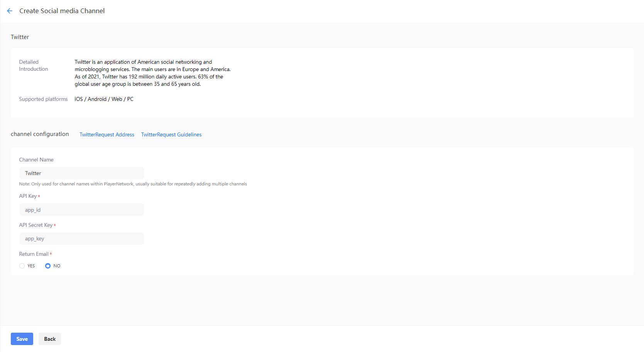
Task: Click the Back button at the bottom
Action: (x=50, y=339)
